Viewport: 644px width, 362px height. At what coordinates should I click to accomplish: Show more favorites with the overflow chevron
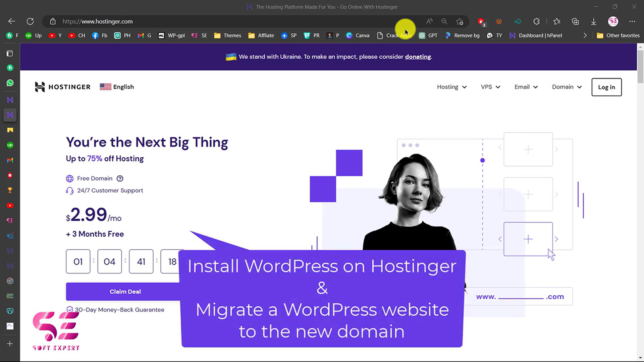(585, 36)
